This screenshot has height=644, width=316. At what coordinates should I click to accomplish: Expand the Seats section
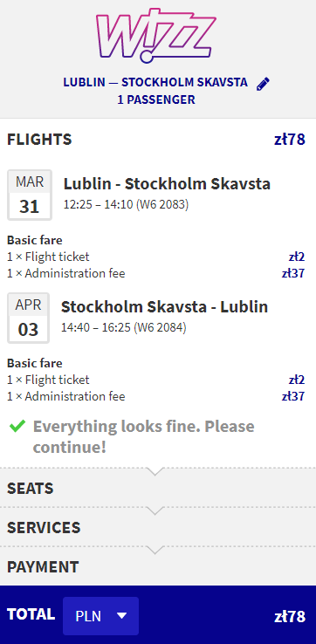click(158, 488)
